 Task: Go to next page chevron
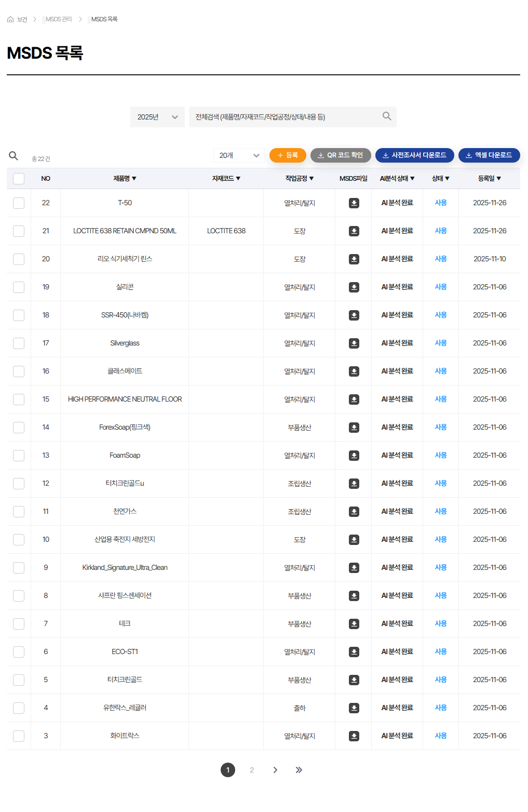275,770
